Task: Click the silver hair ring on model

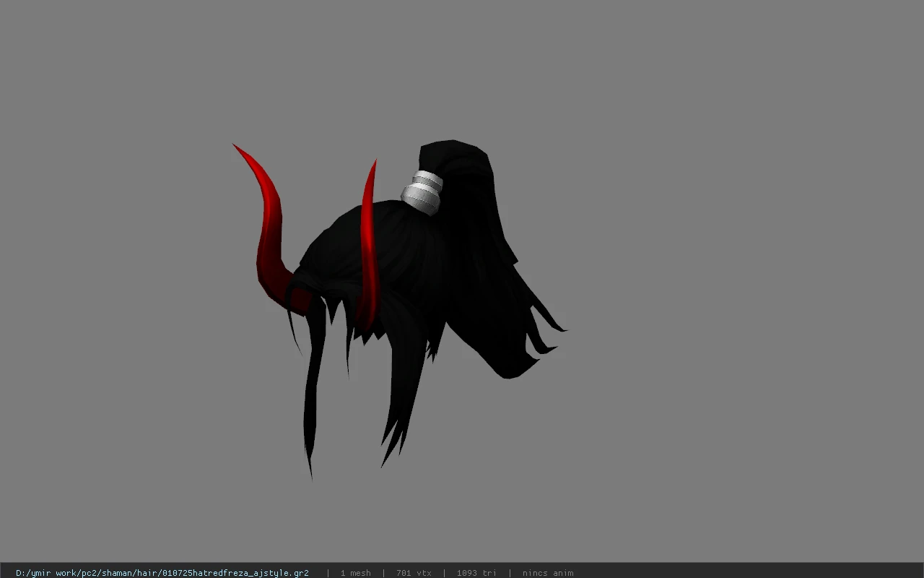Action: (x=422, y=193)
